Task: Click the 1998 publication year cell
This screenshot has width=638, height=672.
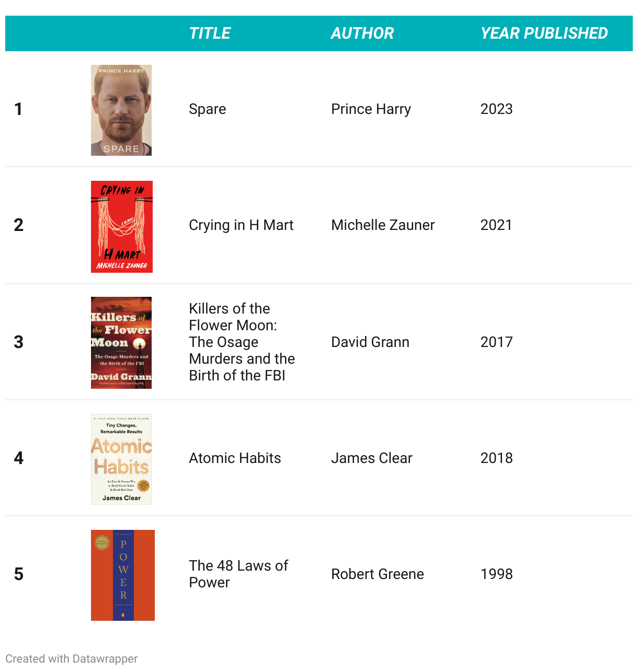Action: pyautogui.click(x=497, y=574)
